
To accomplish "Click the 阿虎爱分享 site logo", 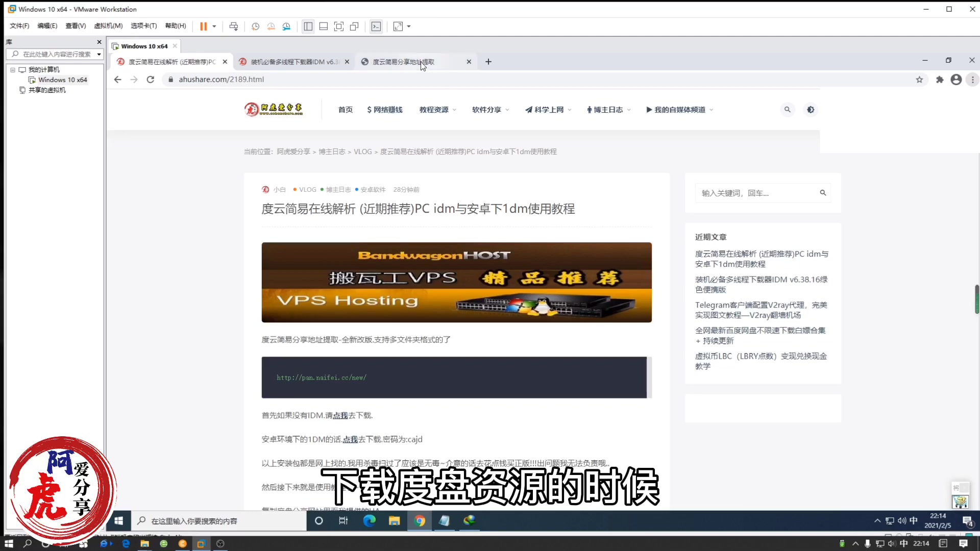I will (x=274, y=109).
